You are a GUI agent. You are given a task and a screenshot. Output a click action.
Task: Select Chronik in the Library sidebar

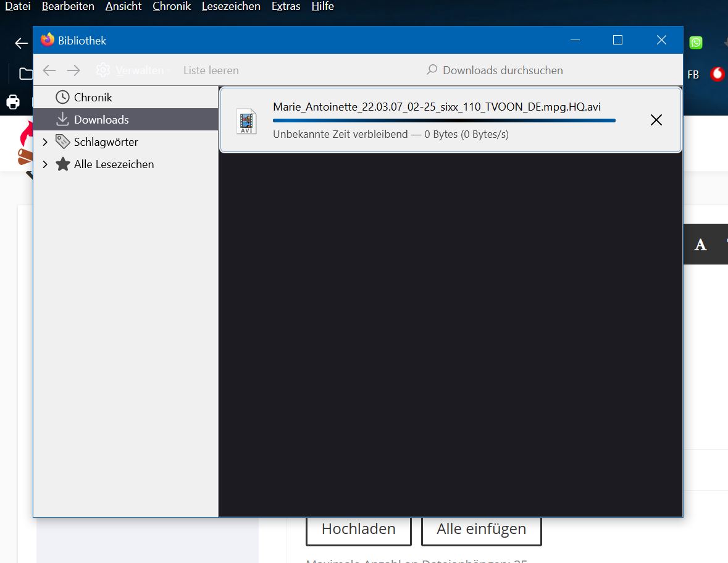tap(93, 98)
